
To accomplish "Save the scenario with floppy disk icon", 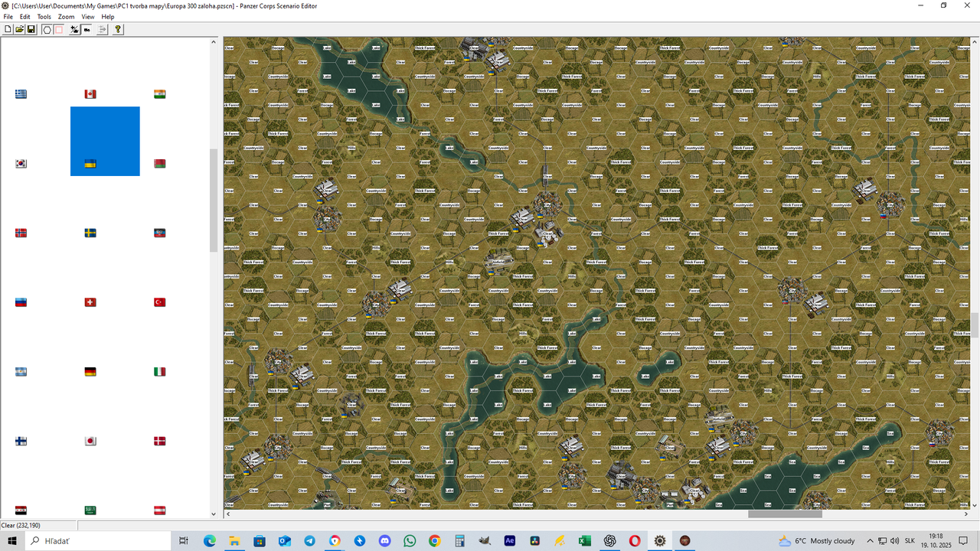I will pos(31,29).
